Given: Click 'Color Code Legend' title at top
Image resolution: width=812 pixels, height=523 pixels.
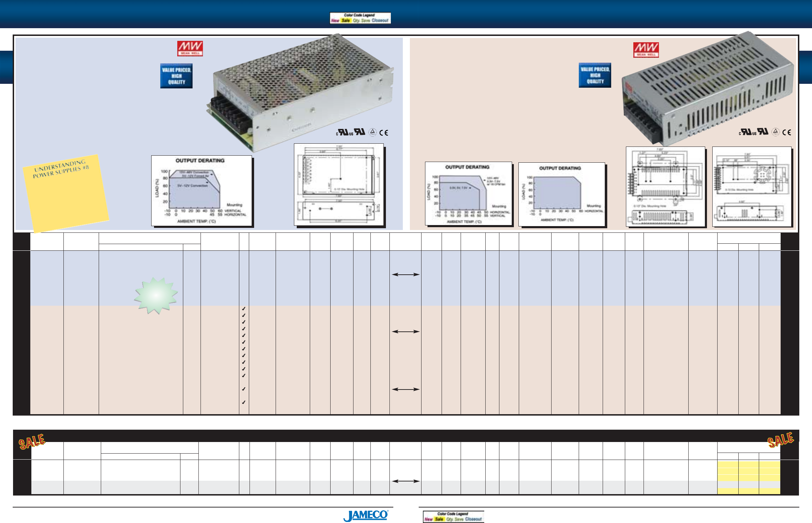Looking at the screenshot, I should pyautogui.click(x=359, y=15).
